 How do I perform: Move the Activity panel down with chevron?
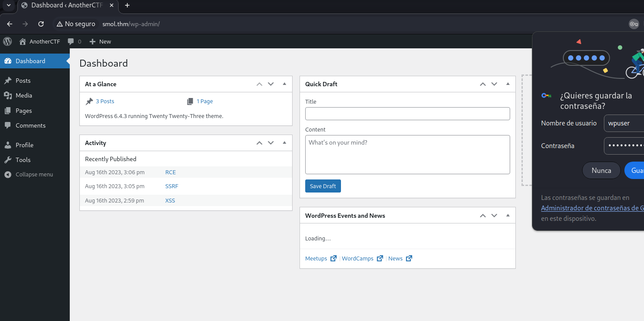click(x=271, y=143)
